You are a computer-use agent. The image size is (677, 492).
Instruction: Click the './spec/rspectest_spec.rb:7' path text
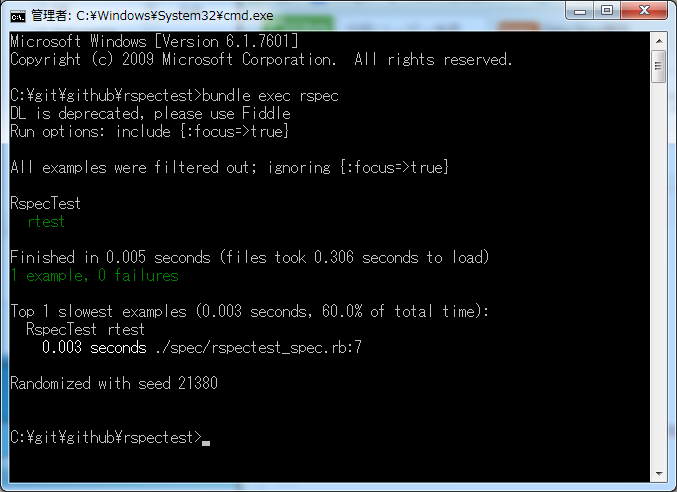click(x=258, y=347)
